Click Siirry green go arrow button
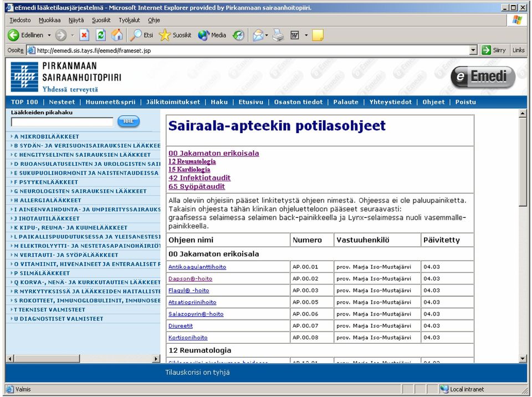Viewport: 532px width, 397px height. point(487,50)
